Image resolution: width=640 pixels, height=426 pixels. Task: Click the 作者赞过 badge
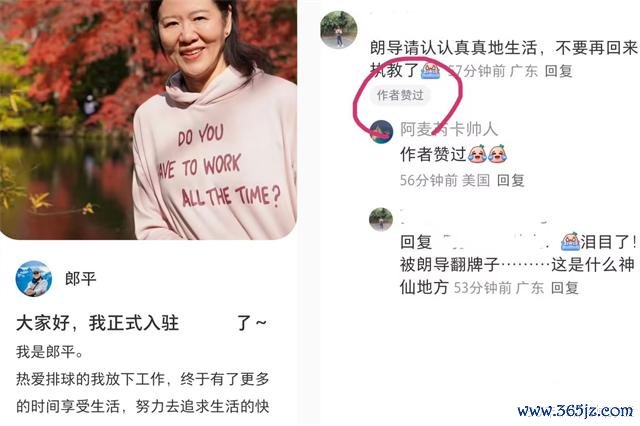tap(400, 95)
